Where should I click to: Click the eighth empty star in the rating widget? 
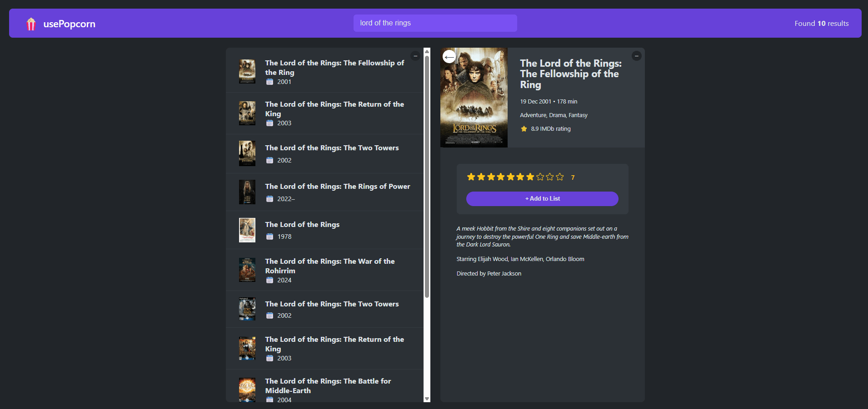pyautogui.click(x=540, y=177)
